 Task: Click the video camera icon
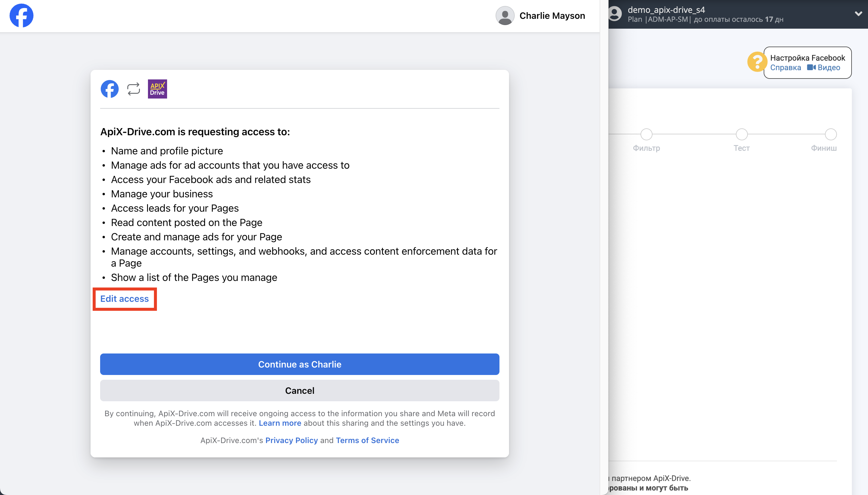811,67
